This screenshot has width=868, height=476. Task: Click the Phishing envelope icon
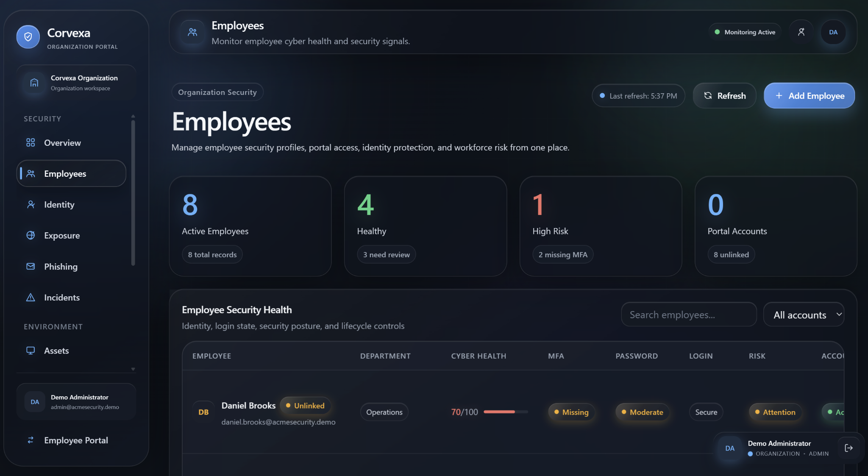[x=31, y=267]
